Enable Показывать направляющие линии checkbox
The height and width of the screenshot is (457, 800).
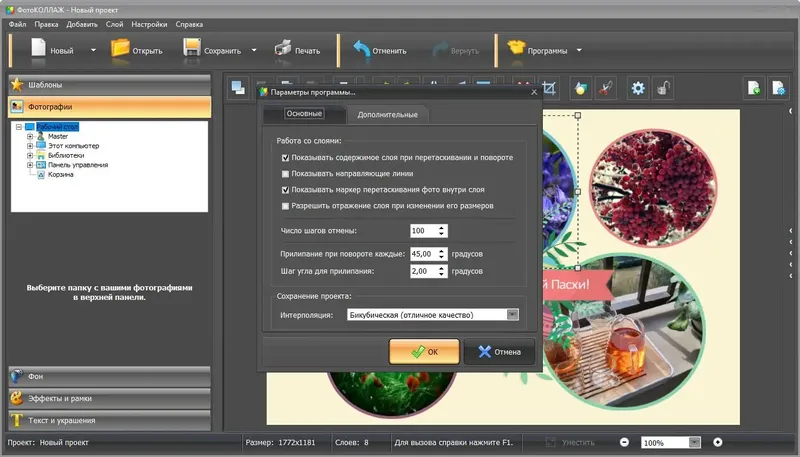(x=285, y=174)
